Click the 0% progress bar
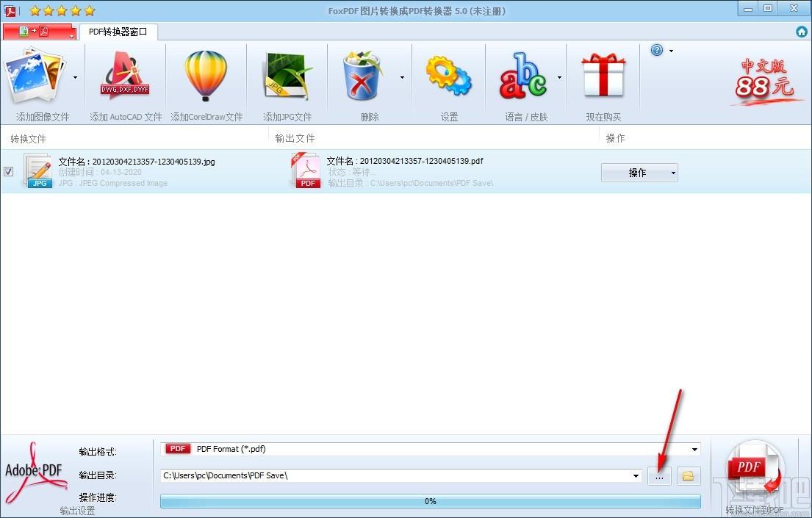 [431, 501]
